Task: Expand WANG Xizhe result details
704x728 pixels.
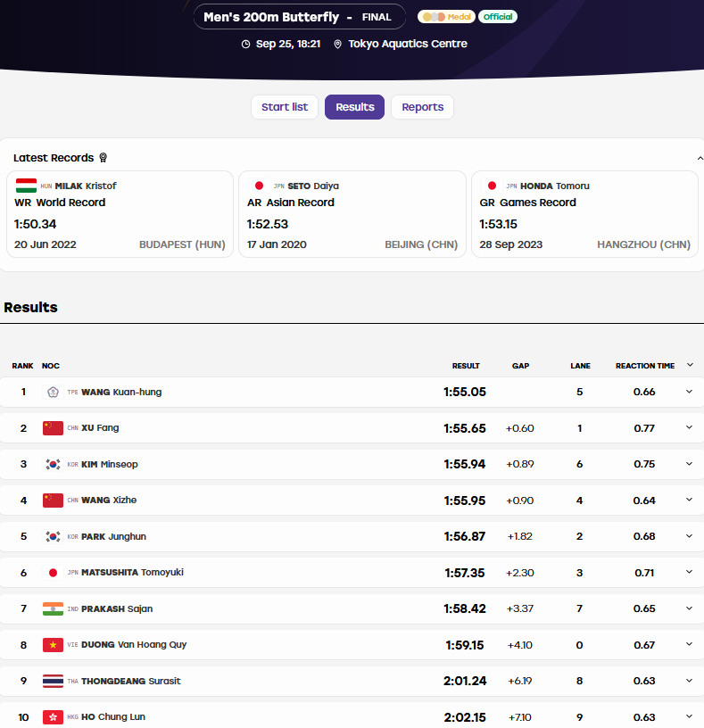Action: [x=689, y=500]
